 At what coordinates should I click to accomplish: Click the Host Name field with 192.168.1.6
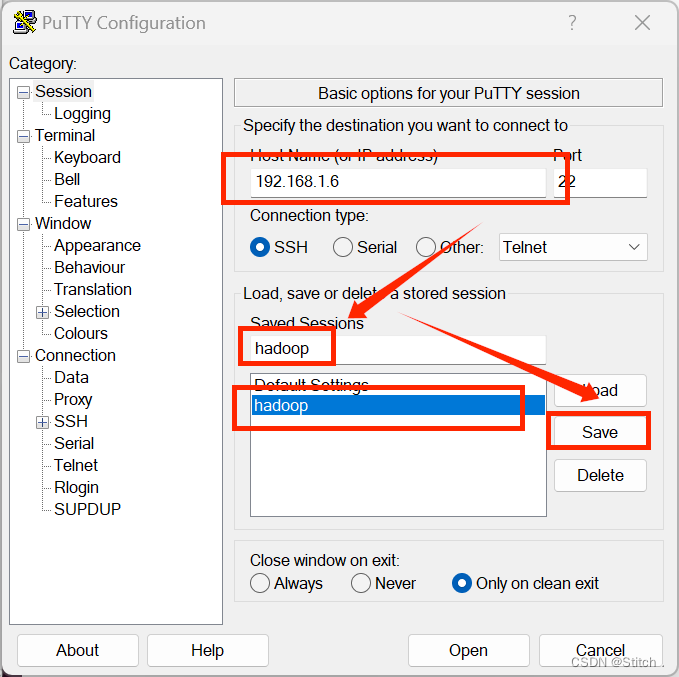coord(398,182)
